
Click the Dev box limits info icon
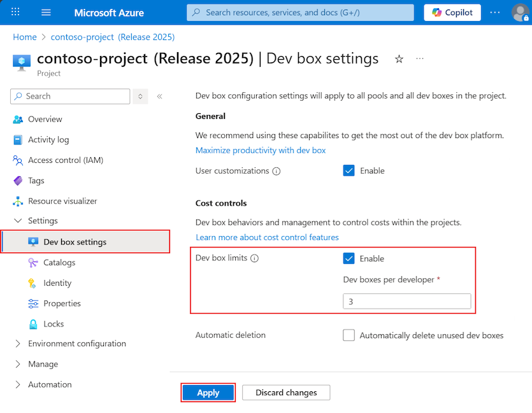point(254,258)
